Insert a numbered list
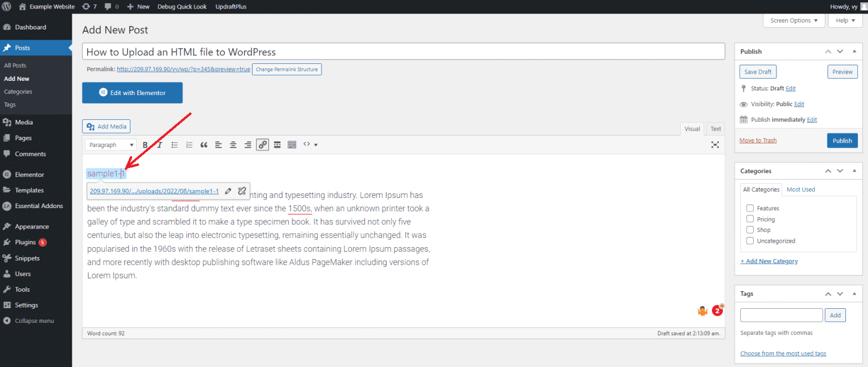Viewport: 868px width, 367px height. [x=189, y=144]
